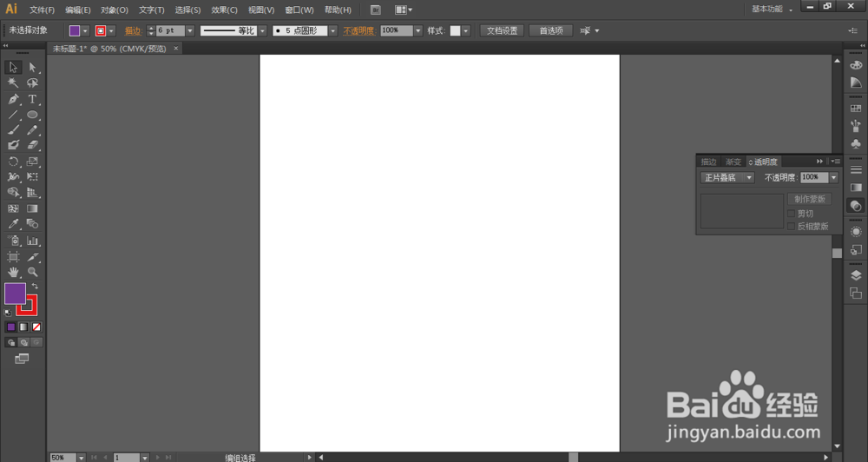The width and height of the screenshot is (868, 462).
Task: Open the 基本功能 workspace switcher
Action: pyautogui.click(x=772, y=10)
